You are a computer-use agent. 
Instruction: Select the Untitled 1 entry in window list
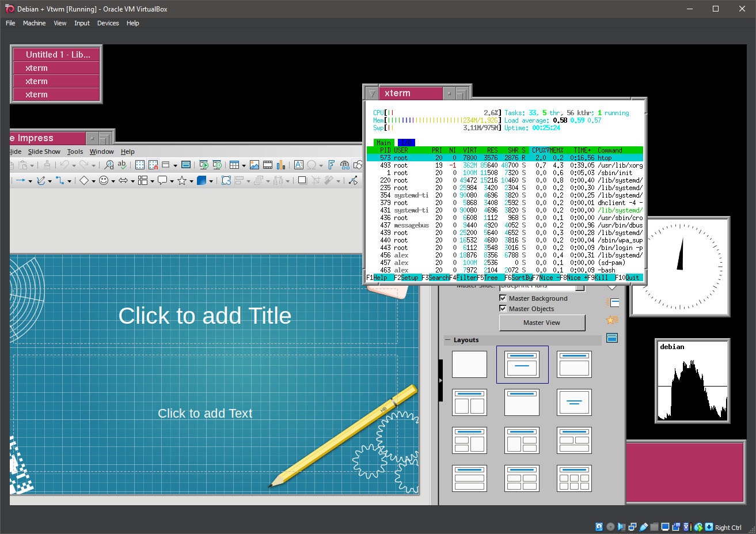(x=57, y=55)
